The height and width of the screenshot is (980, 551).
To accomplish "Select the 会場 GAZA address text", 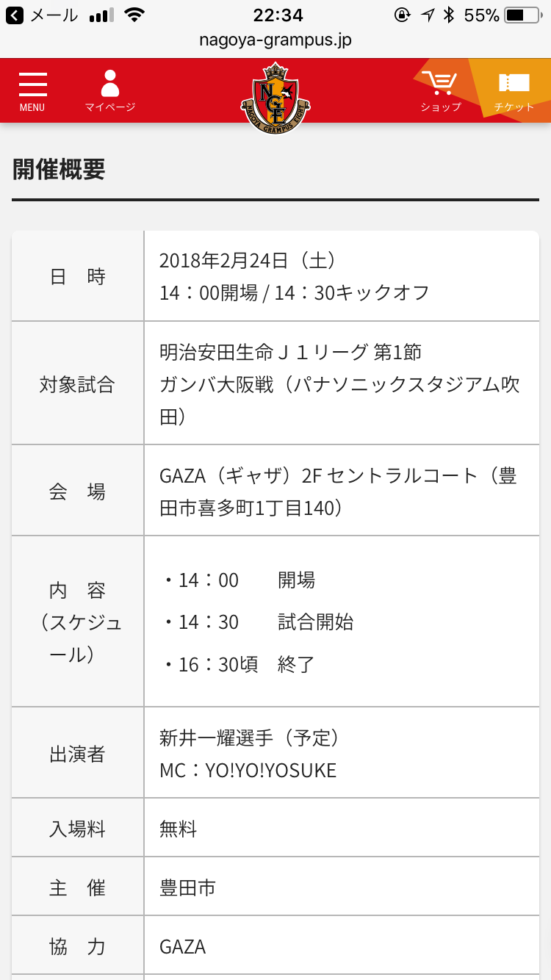I will click(x=338, y=491).
